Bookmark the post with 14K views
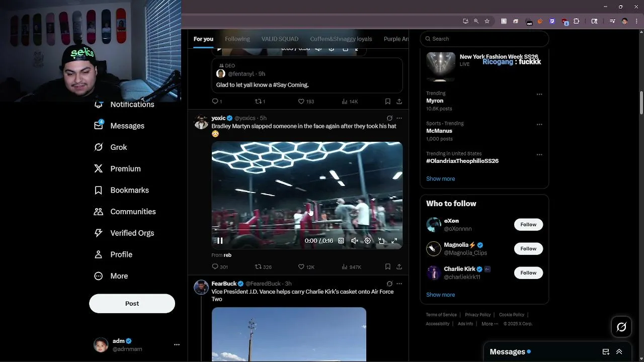 pos(388,102)
